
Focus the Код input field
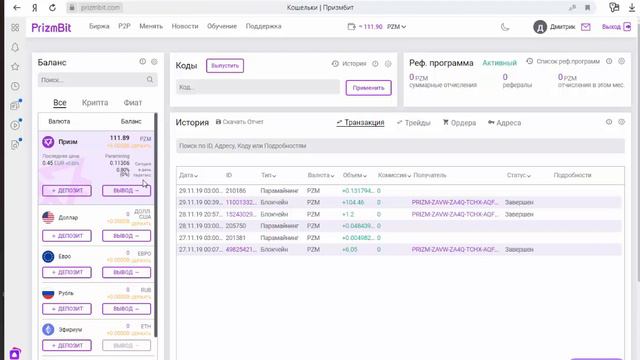258,87
